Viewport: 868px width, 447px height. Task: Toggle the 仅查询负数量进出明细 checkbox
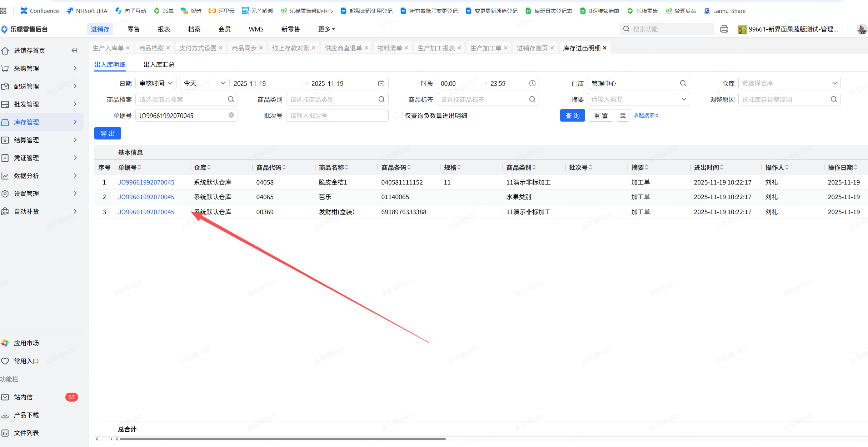click(399, 116)
